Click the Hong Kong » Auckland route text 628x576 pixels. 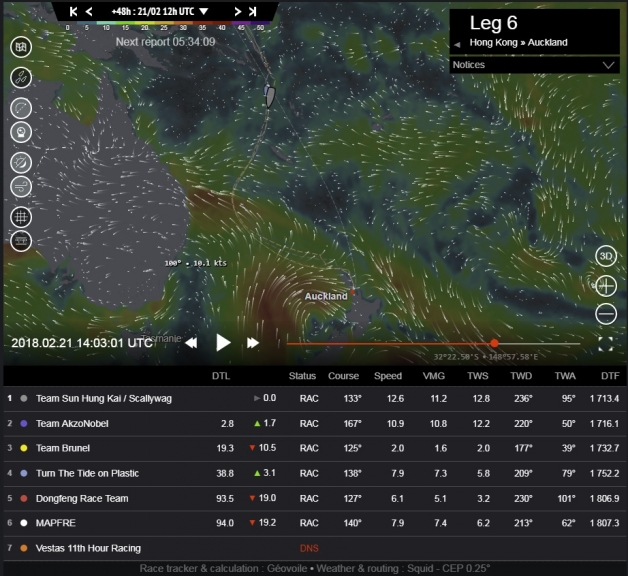518,42
